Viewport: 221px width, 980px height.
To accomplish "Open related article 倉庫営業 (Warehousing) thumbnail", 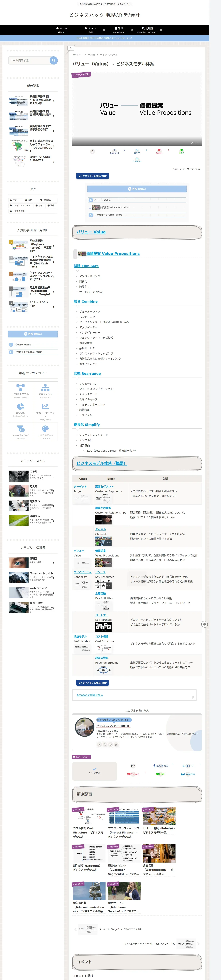I will point(159,853).
